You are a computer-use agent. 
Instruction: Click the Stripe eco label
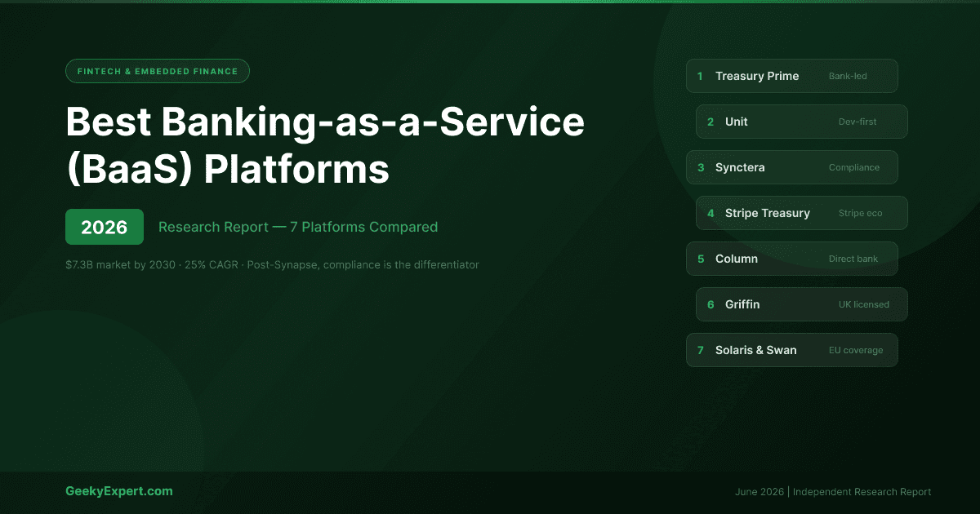(860, 213)
